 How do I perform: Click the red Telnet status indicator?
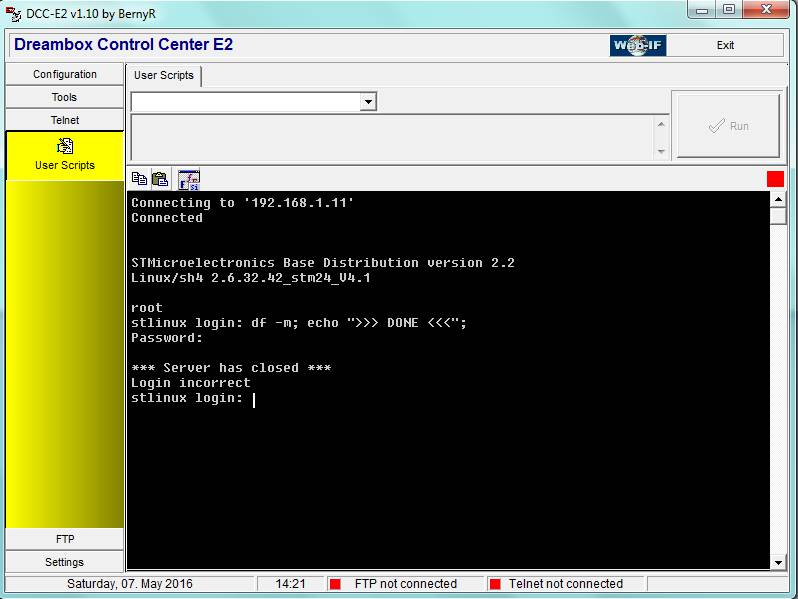495,584
